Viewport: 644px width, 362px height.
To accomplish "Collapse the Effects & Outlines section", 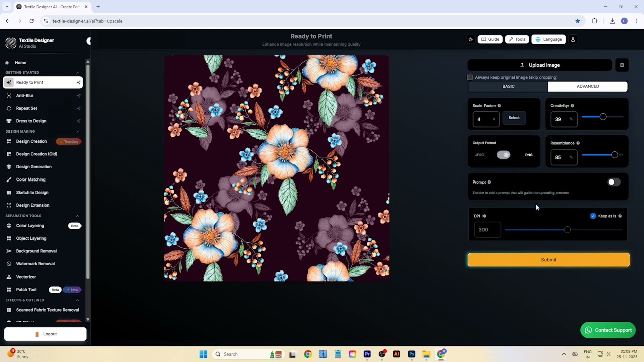I will (x=77, y=300).
